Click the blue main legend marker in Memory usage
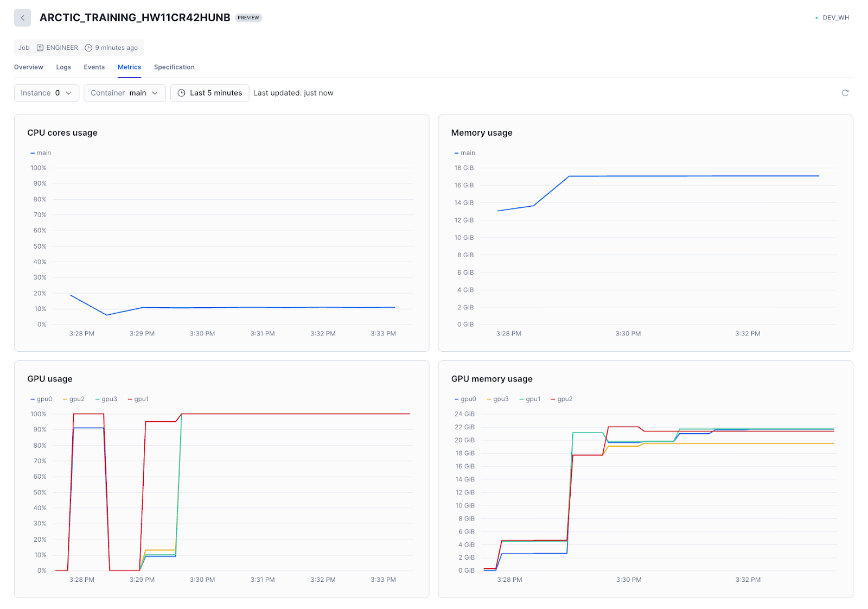The width and height of the screenshot is (868, 609). [x=456, y=153]
